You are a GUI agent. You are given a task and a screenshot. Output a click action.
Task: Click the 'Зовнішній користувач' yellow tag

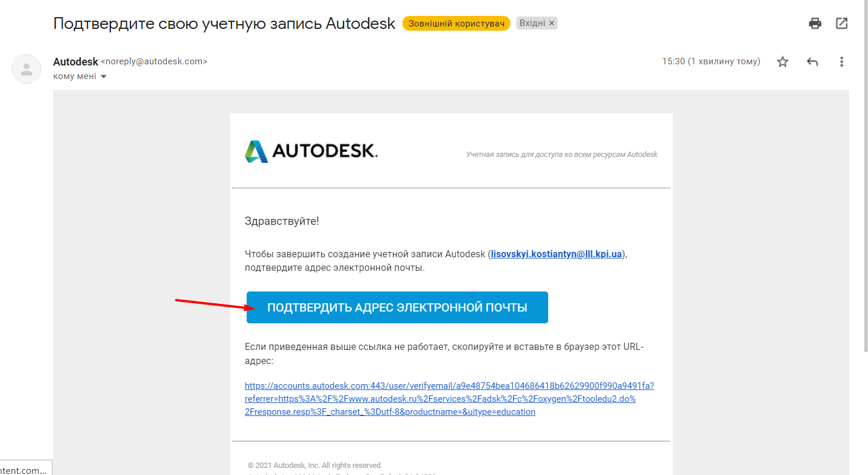coord(456,23)
